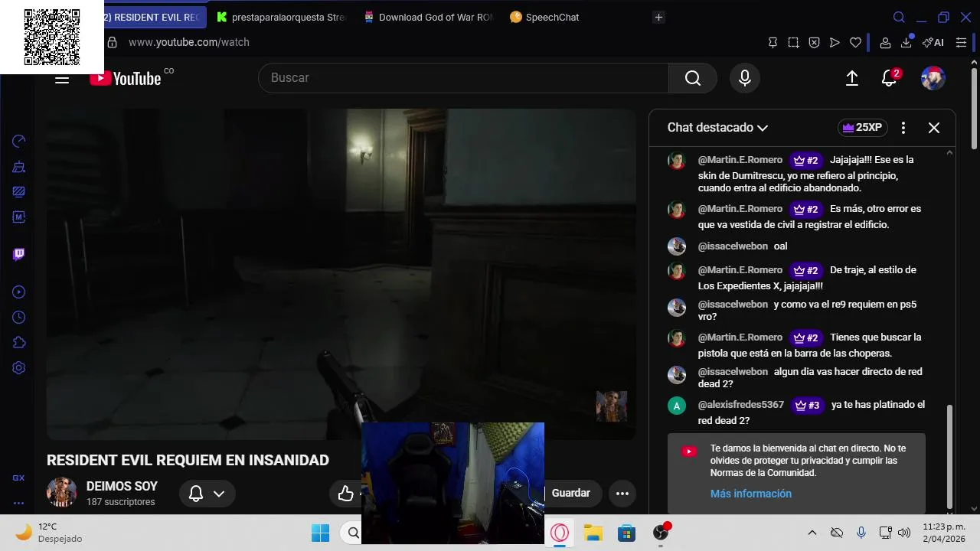This screenshot has width=980, height=551.
Task: Click the 25XP crown badge
Action: click(862, 128)
